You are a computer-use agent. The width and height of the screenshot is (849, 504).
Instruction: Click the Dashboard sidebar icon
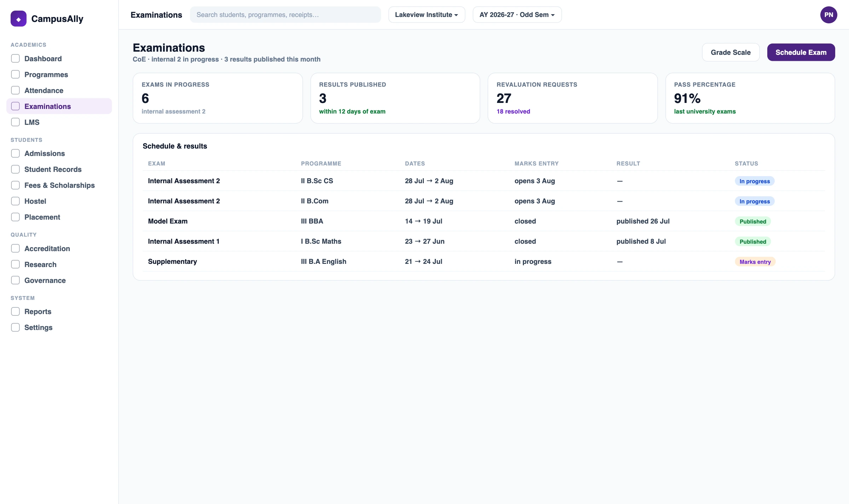pos(15,58)
